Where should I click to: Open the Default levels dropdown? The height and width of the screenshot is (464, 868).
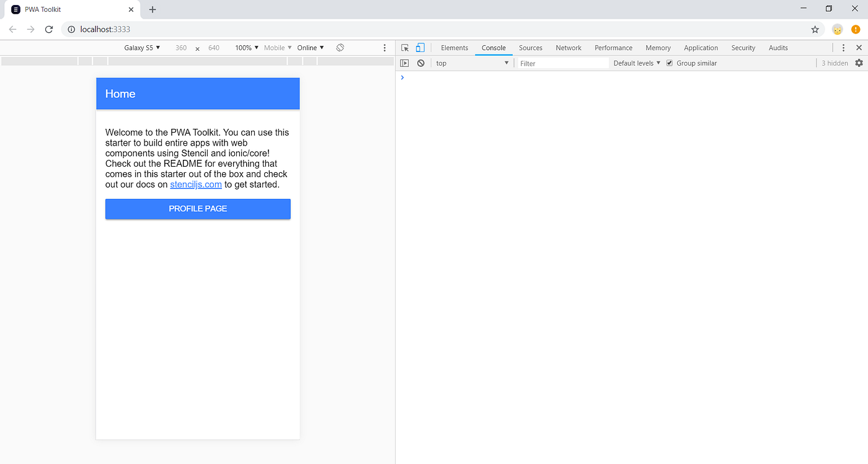tap(636, 63)
